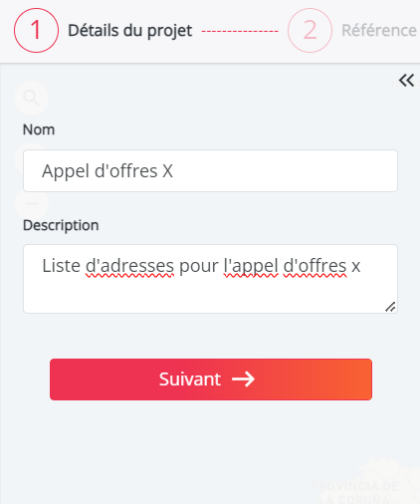This screenshot has height=504, width=420.
Task: Click the Description textarea resize handle
Action: [x=390, y=307]
